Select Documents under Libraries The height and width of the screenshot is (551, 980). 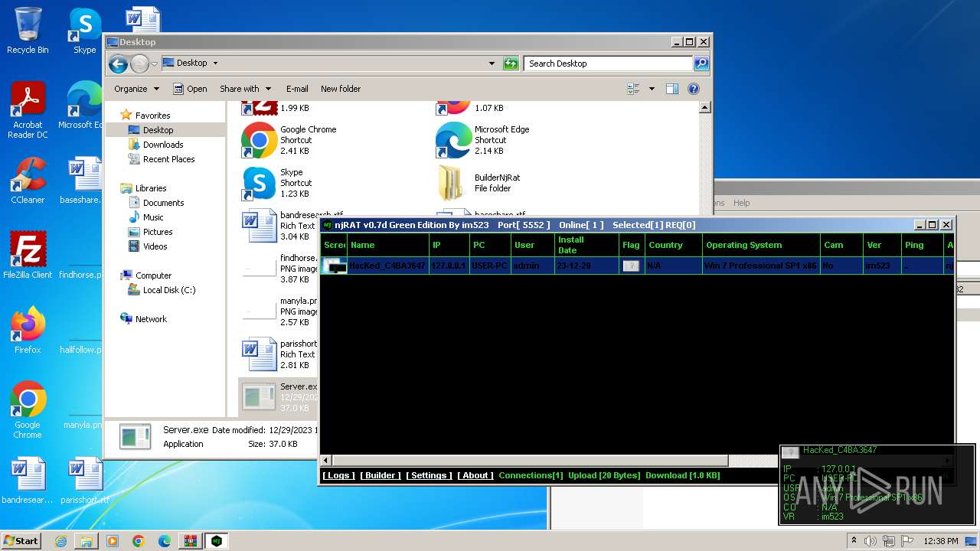coord(163,203)
